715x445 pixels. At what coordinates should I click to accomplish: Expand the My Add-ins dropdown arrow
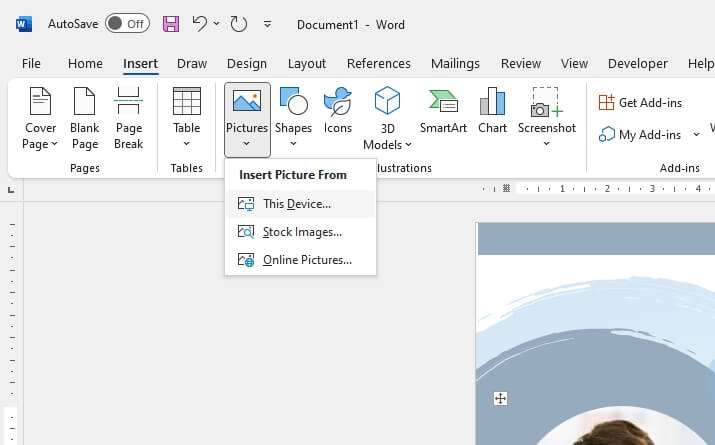[696, 134]
